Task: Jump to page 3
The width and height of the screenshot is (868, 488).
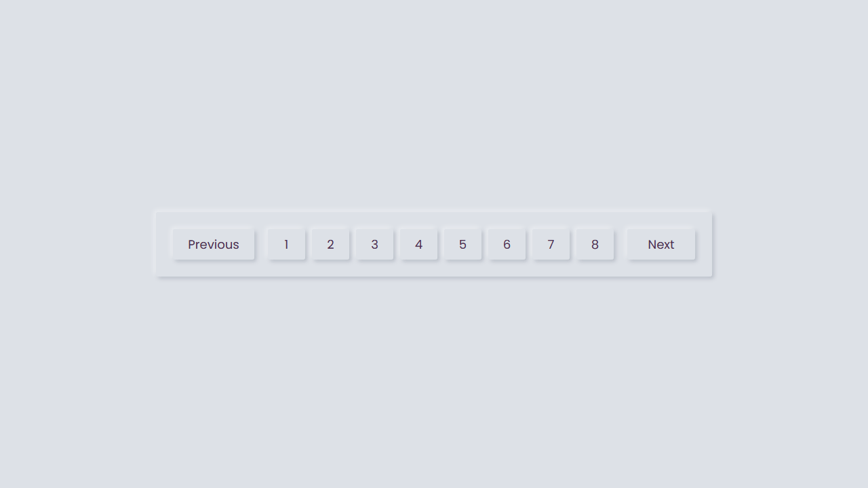Action: [x=374, y=245]
